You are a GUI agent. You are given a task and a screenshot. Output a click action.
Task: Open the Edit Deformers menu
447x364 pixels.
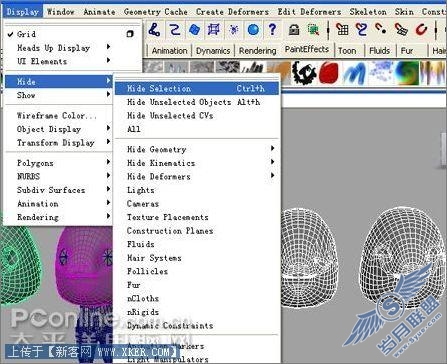pos(309,12)
